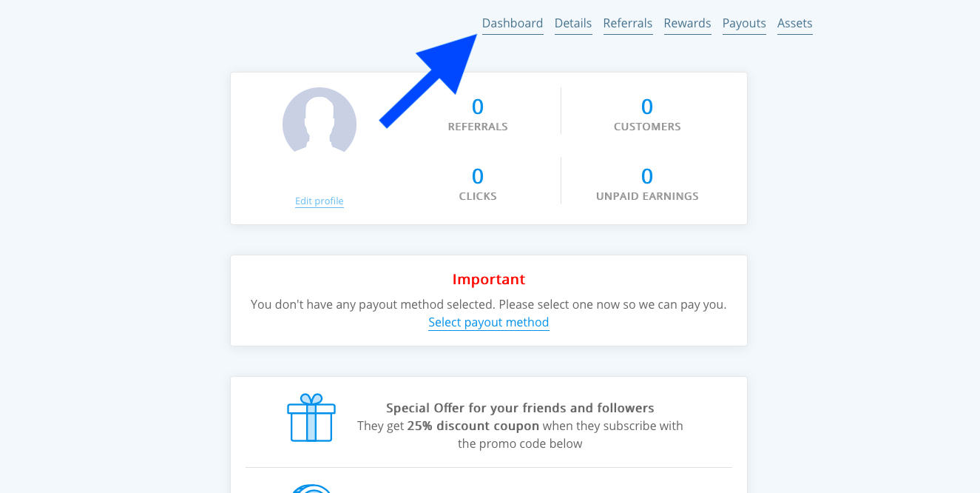The image size is (980, 493).
Task: Open the Rewards tab
Action: pos(687,24)
